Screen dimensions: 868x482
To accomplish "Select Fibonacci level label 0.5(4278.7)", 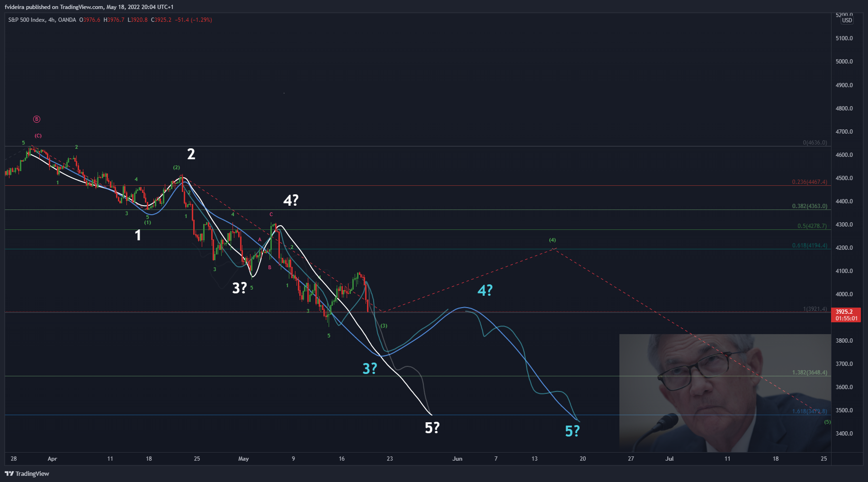I will click(812, 226).
